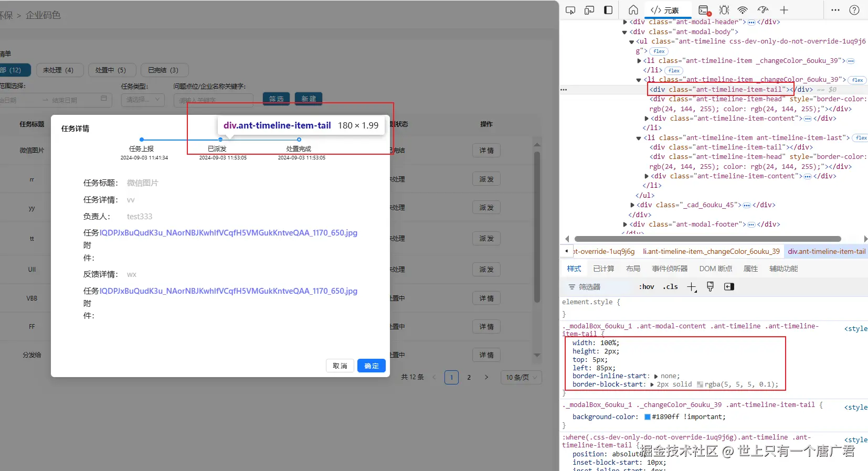Activate the inspect element picker icon
868x471 pixels.
point(570,10)
